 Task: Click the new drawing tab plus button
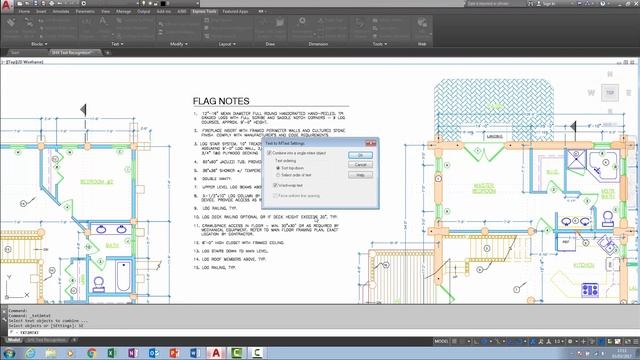pos(107,53)
